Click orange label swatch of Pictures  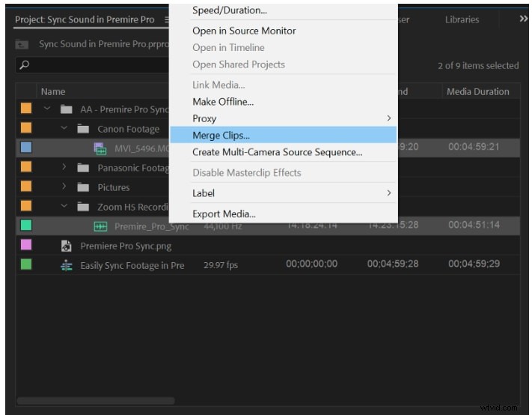coord(26,186)
